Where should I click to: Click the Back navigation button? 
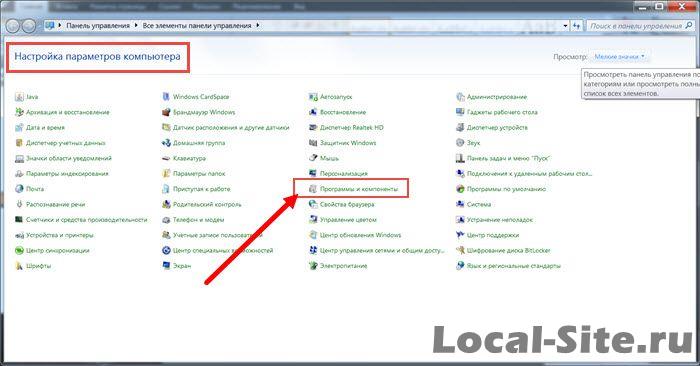pos(13,26)
